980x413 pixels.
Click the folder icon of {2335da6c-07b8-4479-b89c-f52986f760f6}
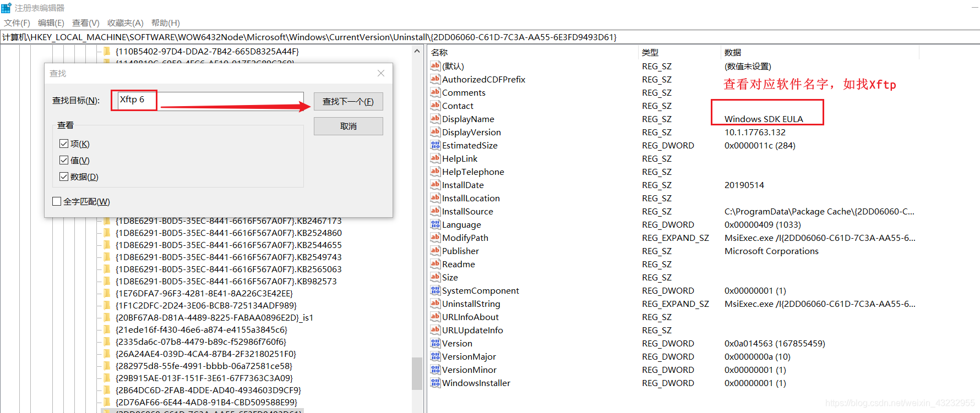pos(107,342)
